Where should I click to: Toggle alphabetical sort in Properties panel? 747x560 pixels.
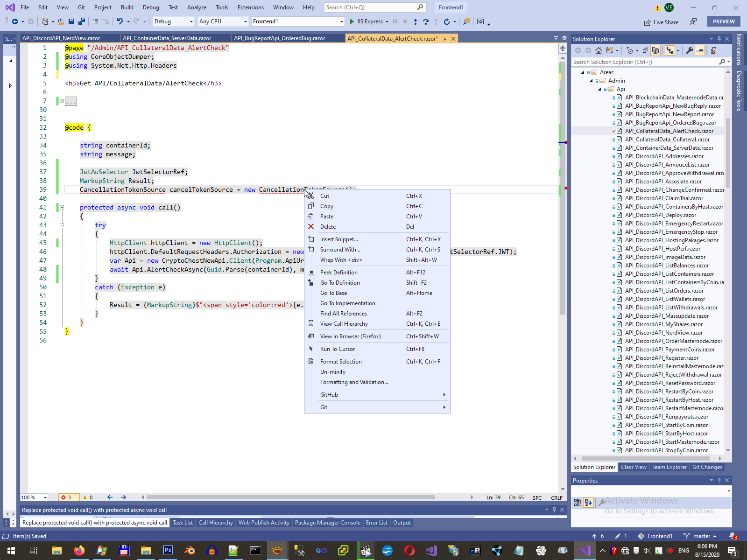pyautogui.click(x=588, y=502)
